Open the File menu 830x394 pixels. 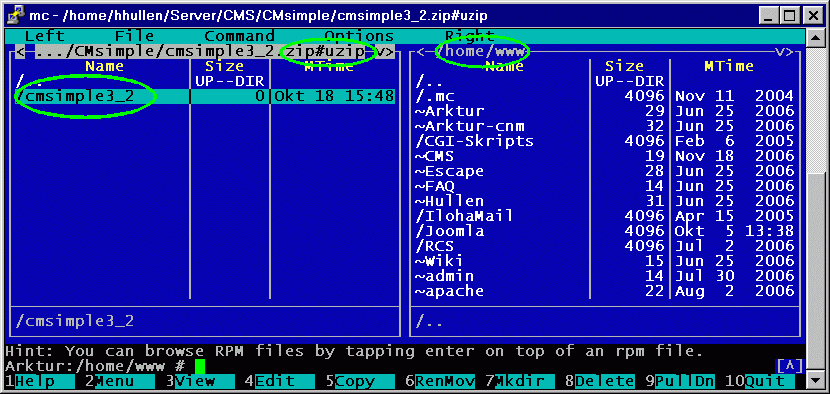134,36
